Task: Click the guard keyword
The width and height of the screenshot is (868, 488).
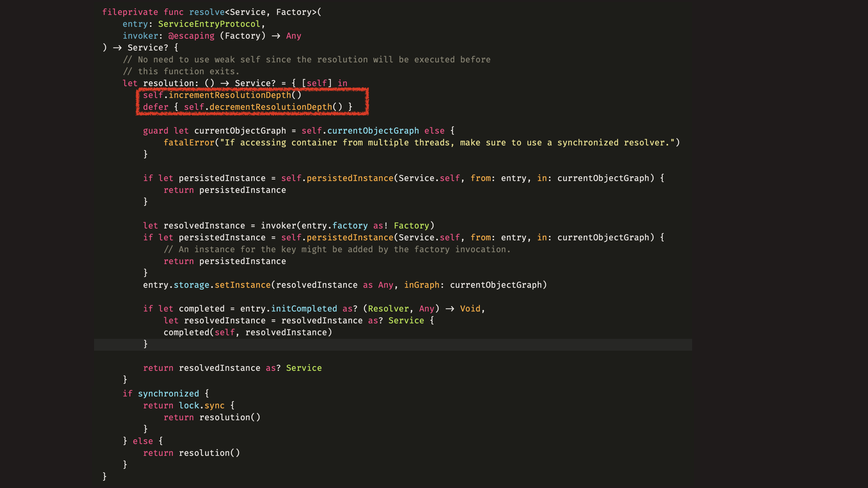Action: 156,131
